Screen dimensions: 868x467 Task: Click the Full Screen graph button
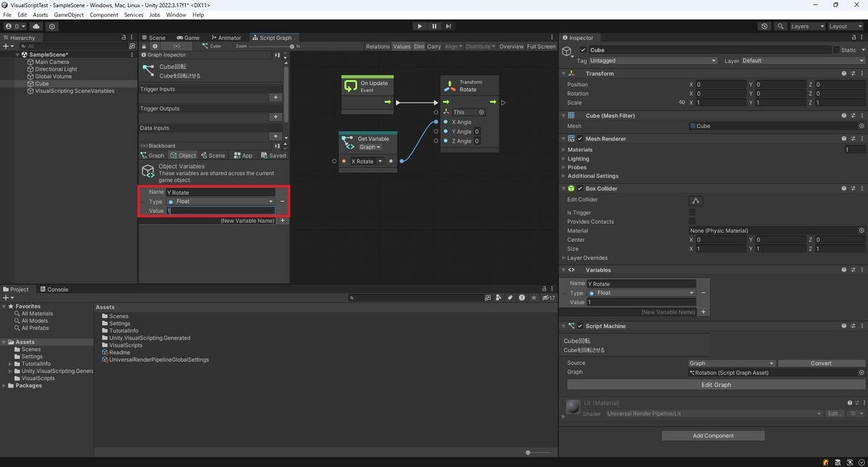point(541,46)
